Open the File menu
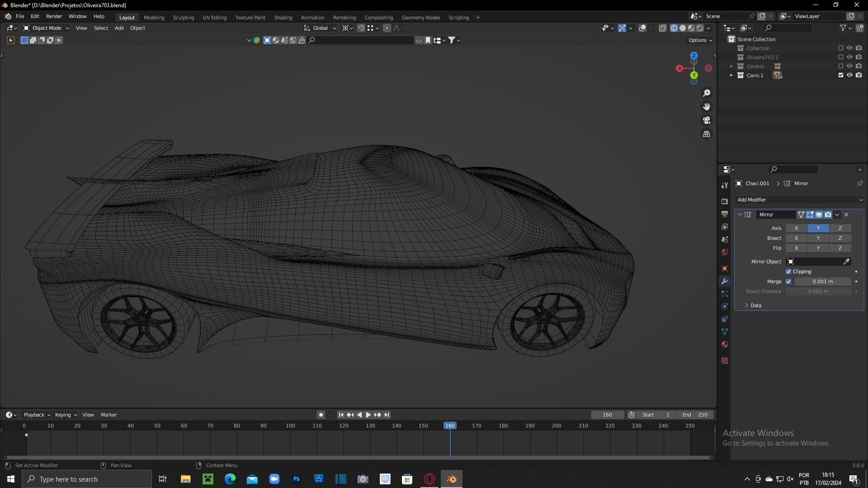868x488 pixels. pyautogui.click(x=20, y=16)
